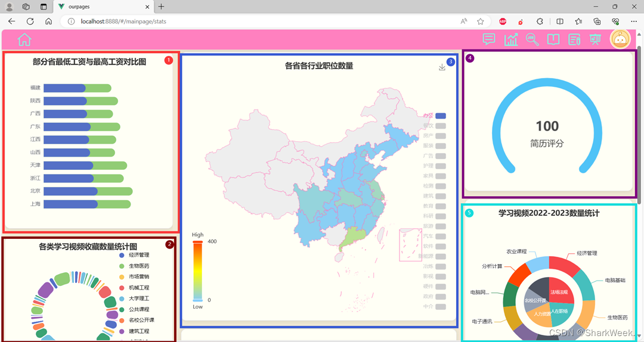644x342 pixels.
Task: Open the favorites list icon
Action: tap(578, 21)
